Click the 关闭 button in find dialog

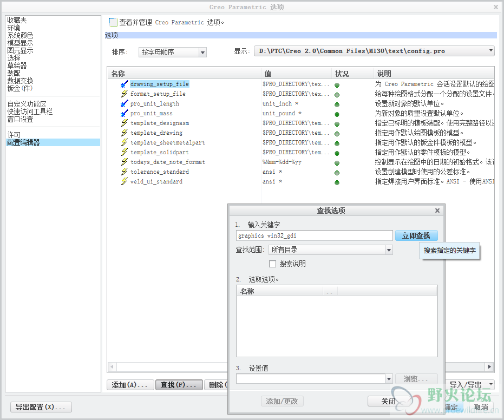389,401
